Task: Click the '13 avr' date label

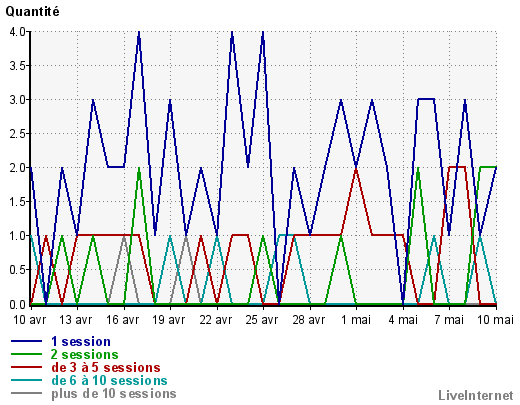Action: coord(75,320)
